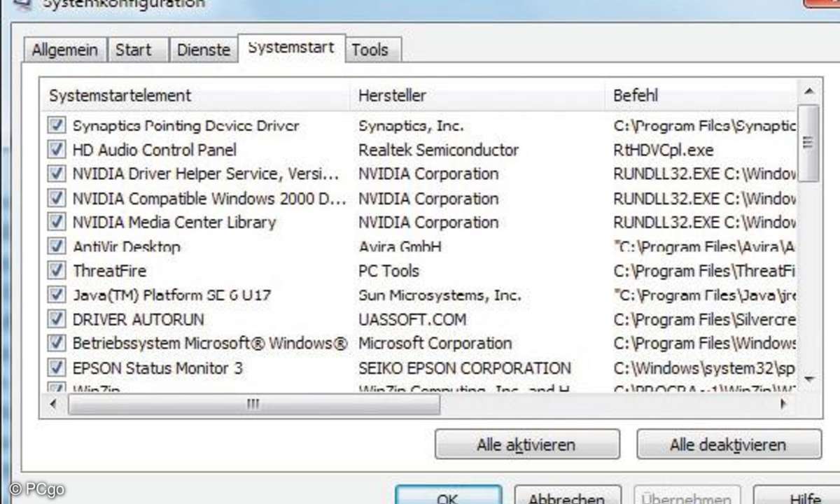This screenshot has width=840, height=504.
Task: Click the 'UASSOFT.COM' cell
Action: 412,319
